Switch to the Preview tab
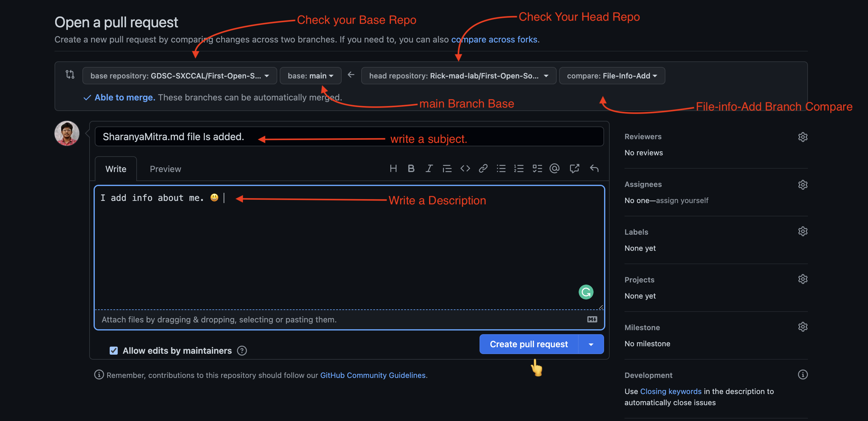 click(165, 169)
